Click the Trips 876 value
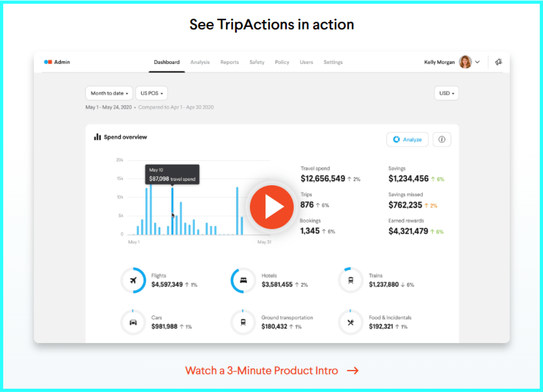This screenshot has height=392, width=543. tap(307, 205)
